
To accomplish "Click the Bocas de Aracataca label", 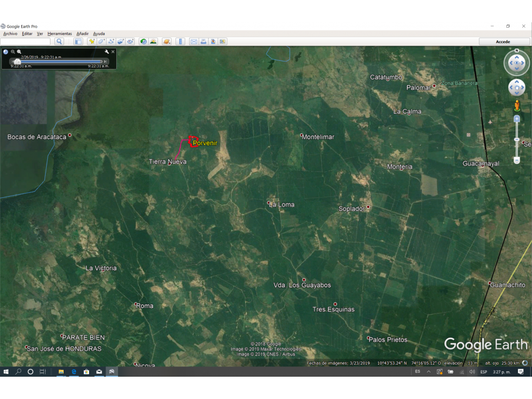I will tap(36, 137).
